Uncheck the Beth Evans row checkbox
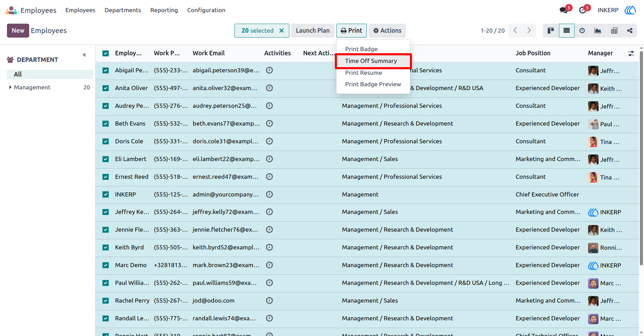 [x=106, y=123]
